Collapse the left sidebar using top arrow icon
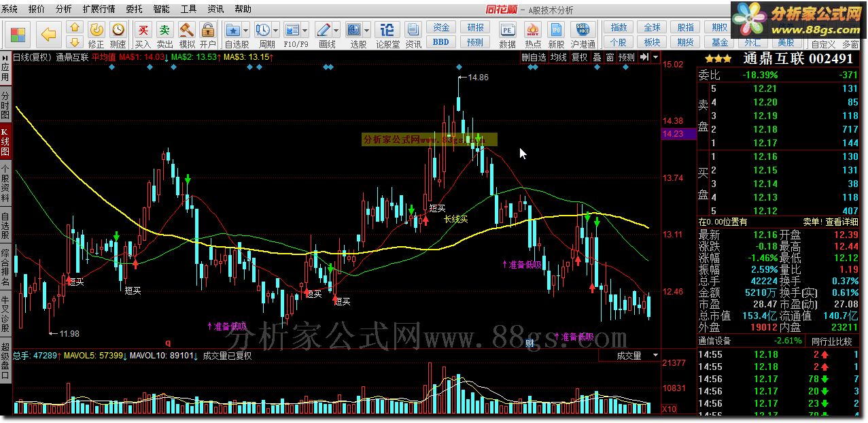 (x=5, y=57)
